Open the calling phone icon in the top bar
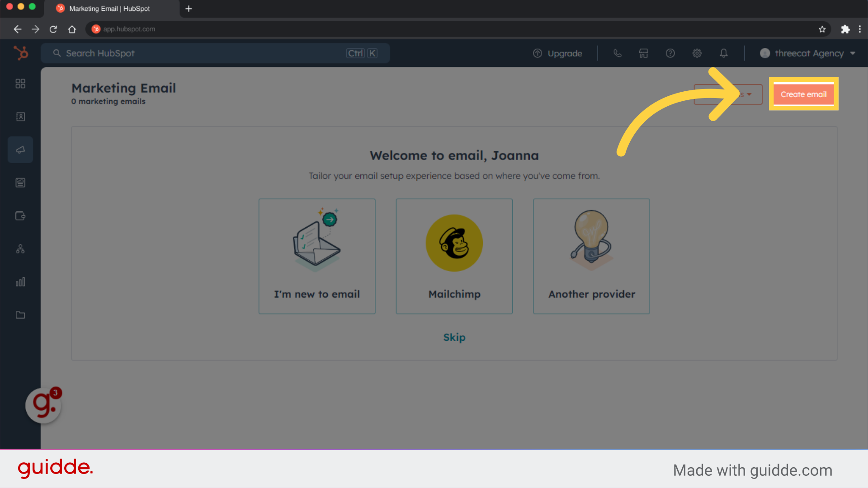 (617, 53)
